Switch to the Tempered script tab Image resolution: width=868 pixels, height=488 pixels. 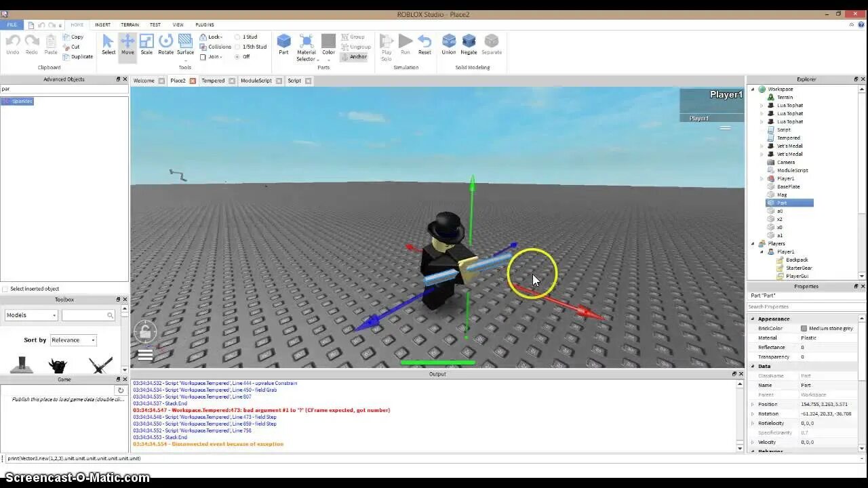click(x=213, y=81)
